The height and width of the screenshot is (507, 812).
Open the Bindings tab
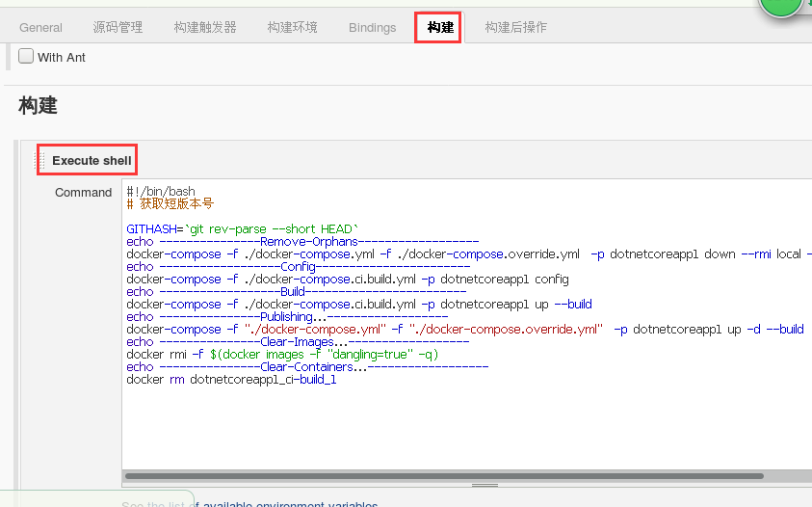pyautogui.click(x=372, y=28)
